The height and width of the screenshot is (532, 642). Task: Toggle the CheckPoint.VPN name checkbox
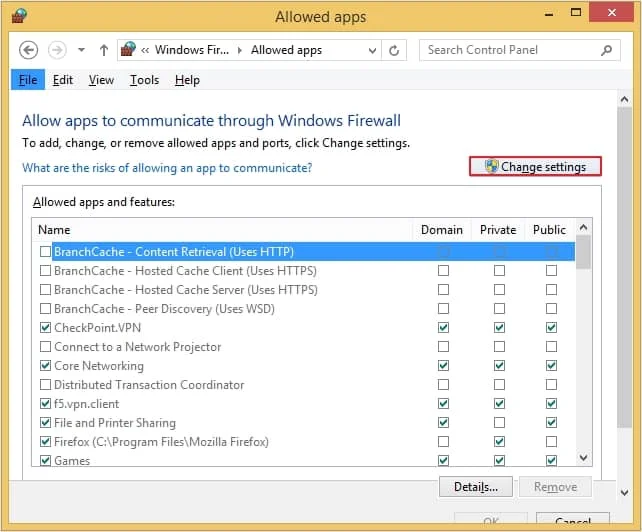point(45,327)
